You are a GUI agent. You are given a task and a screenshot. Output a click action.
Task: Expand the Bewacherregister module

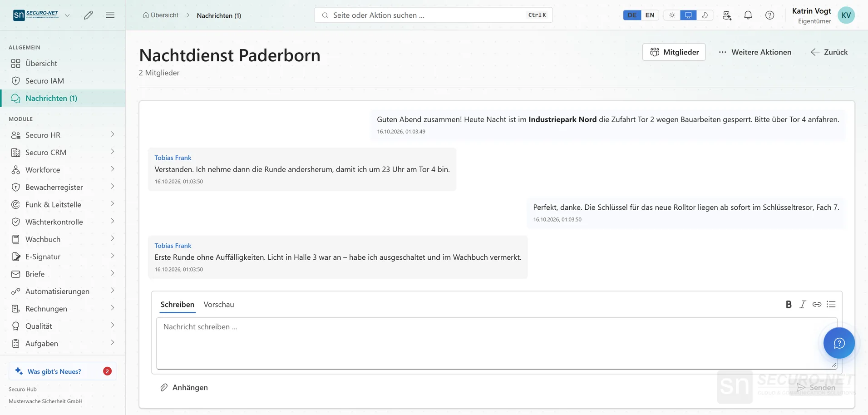click(x=63, y=187)
